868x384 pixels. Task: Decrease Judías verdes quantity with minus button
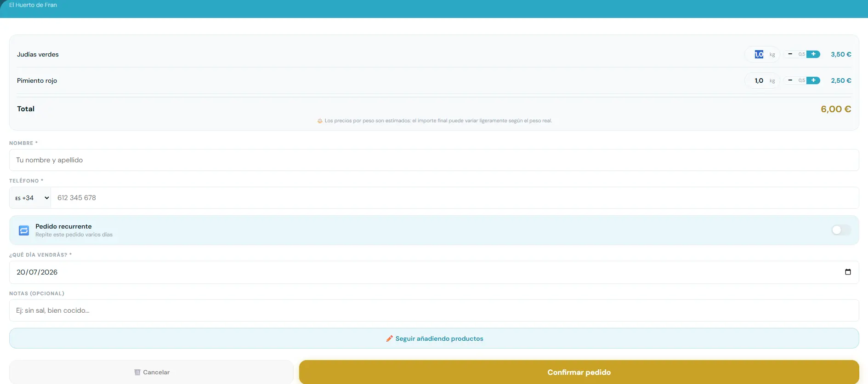click(790, 54)
